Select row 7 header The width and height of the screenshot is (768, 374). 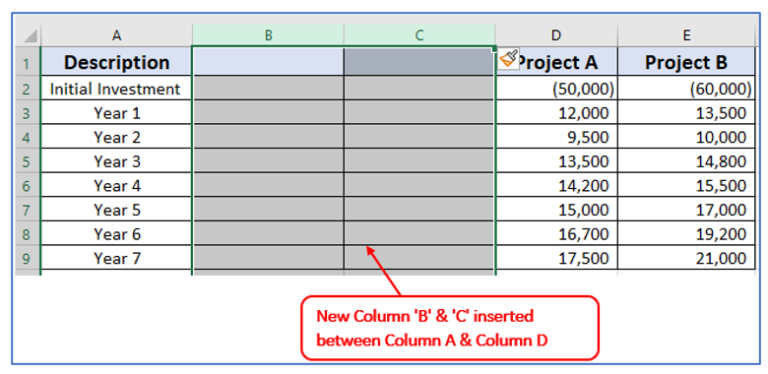click(27, 210)
